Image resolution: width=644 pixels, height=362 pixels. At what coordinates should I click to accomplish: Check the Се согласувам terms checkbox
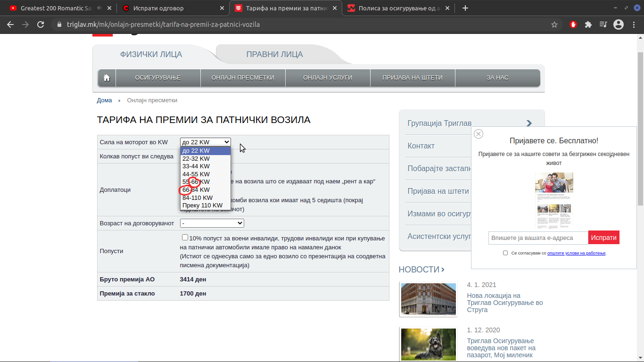[x=505, y=253]
